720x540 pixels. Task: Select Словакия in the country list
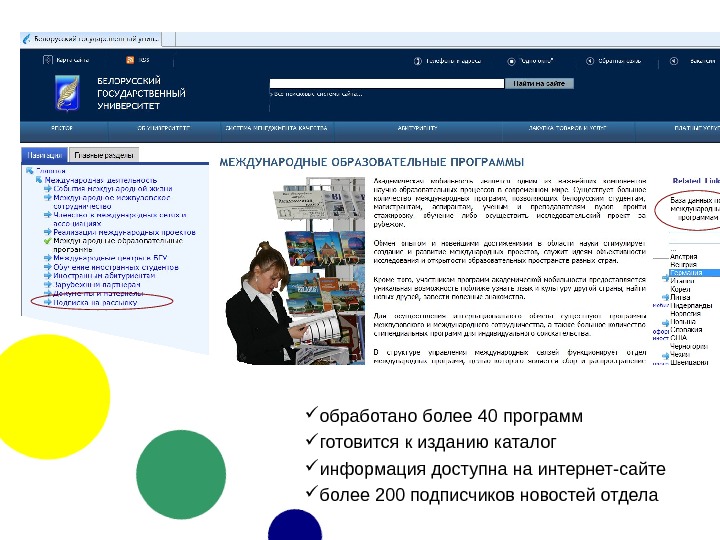pyautogui.click(x=686, y=329)
